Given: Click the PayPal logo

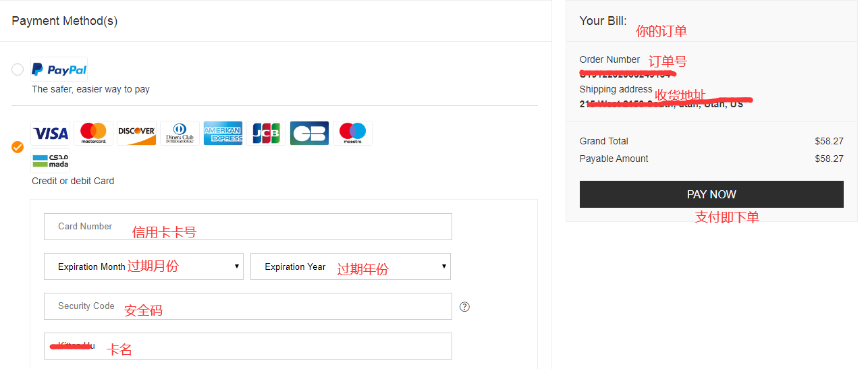Looking at the screenshot, I should pyautogui.click(x=59, y=69).
